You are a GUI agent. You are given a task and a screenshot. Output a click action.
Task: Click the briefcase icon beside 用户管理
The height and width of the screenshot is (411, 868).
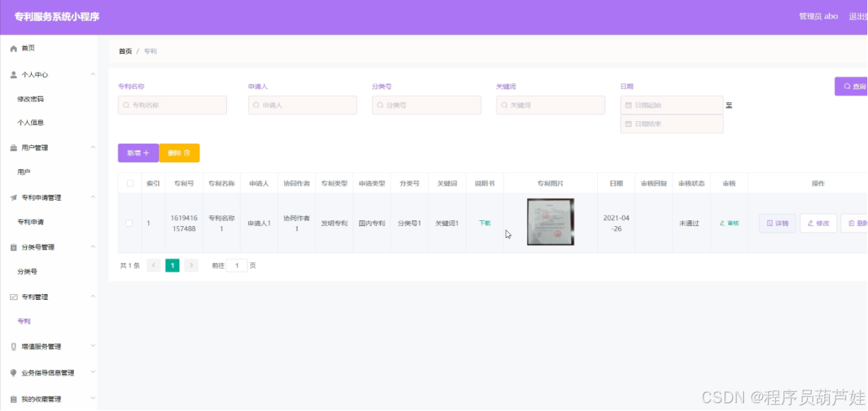click(13, 147)
